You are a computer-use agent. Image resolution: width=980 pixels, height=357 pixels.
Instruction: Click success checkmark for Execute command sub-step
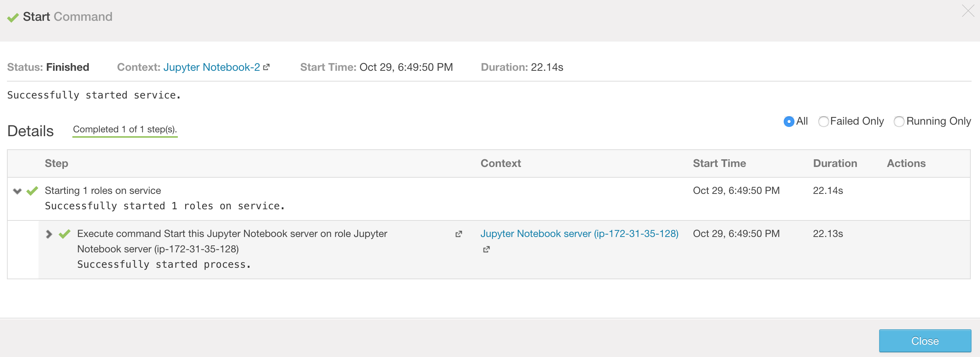point(65,234)
